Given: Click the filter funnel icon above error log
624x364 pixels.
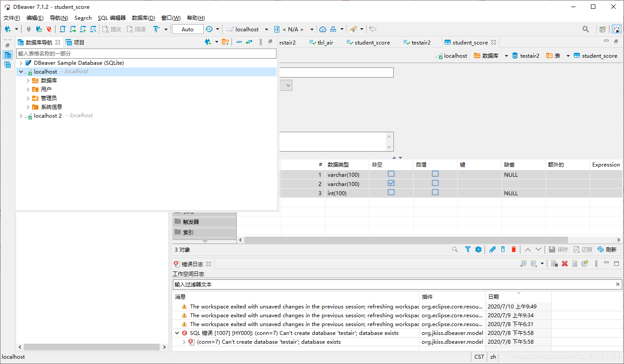Looking at the screenshot, I should point(467,249).
